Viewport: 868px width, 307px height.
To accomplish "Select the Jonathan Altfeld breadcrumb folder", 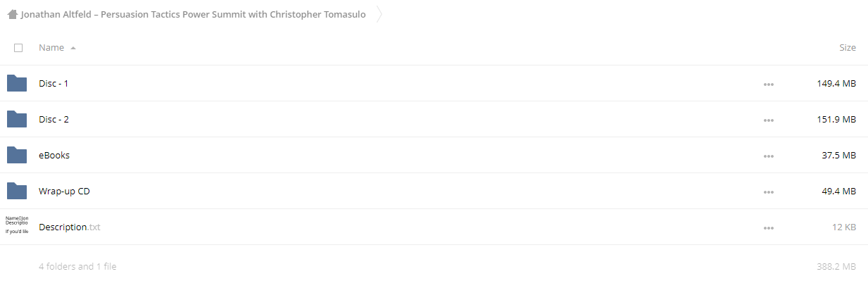I will [x=193, y=14].
